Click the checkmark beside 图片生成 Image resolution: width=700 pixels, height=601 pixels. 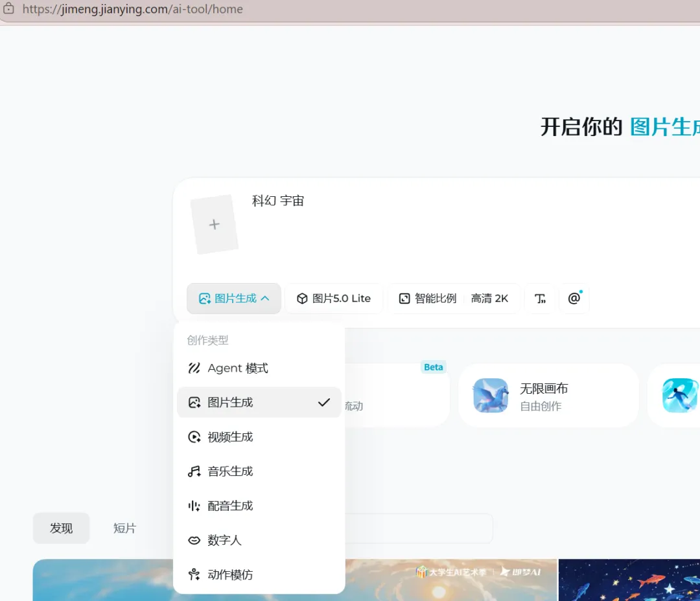click(323, 402)
